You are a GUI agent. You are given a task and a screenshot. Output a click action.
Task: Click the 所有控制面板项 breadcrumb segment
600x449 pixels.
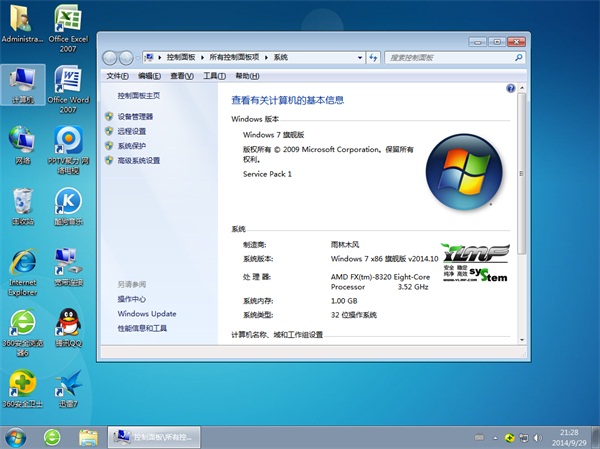click(234, 57)
